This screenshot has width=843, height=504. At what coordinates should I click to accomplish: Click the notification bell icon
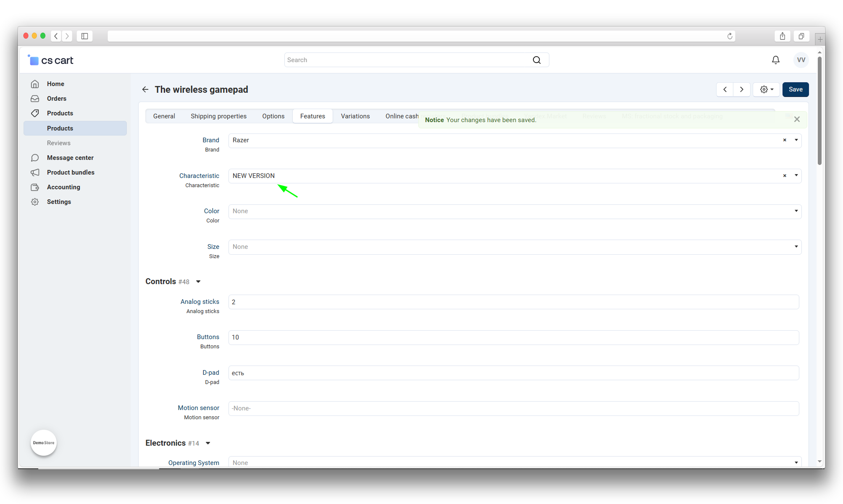point(775,60)
